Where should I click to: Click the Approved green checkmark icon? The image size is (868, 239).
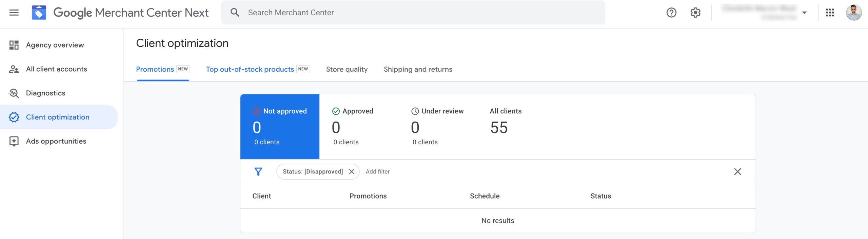point(336,111)
